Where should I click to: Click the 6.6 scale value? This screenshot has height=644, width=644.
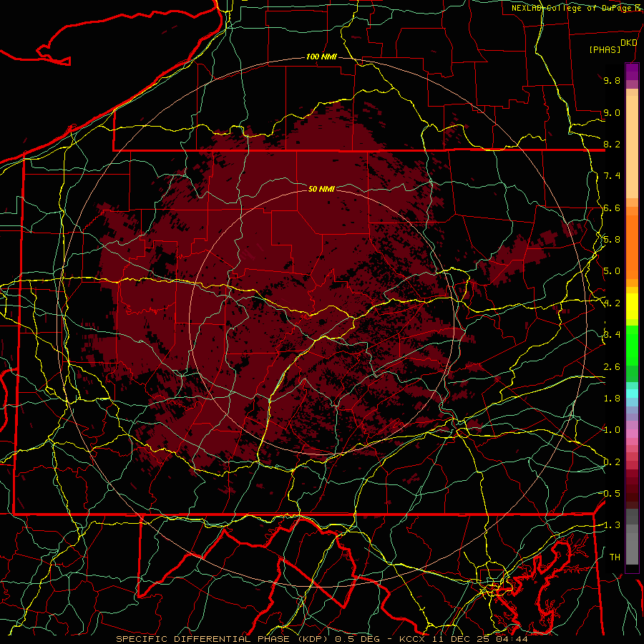(x=612, y=208)
